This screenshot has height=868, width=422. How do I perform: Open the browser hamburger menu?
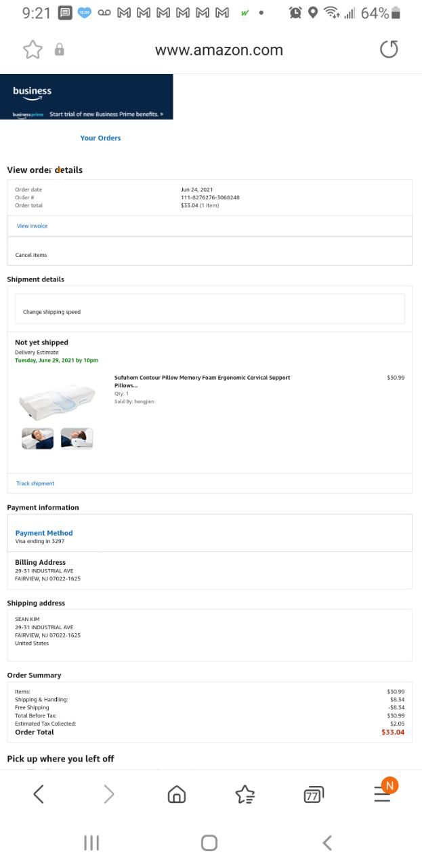point(383,794)
